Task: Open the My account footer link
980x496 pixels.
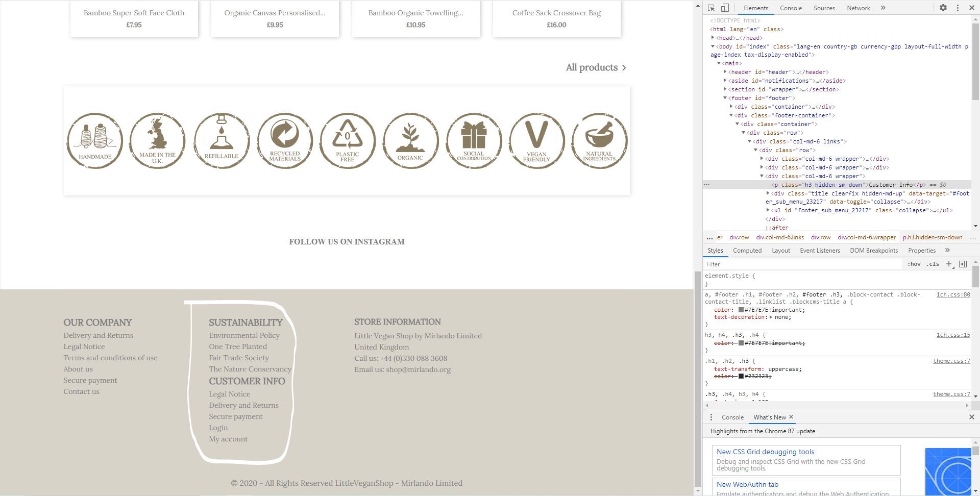Action: pyautogui.click(x=228, y=439)
